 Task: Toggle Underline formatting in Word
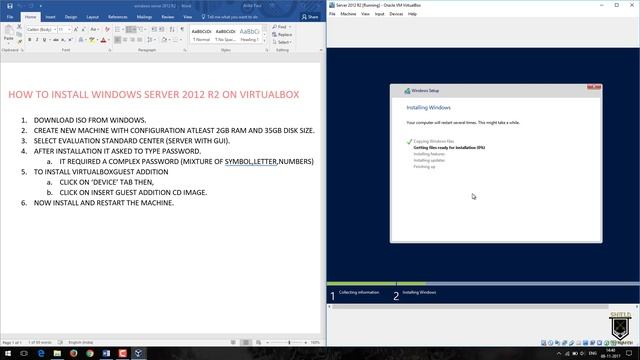pyautogui.click(x=44, y=40)
